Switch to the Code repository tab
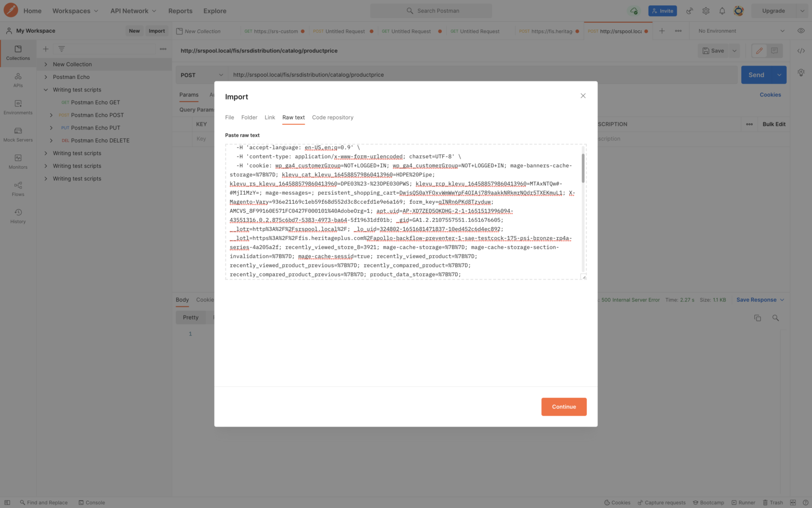This screenshot has height=508, width=812. click(x=333, y=117)
